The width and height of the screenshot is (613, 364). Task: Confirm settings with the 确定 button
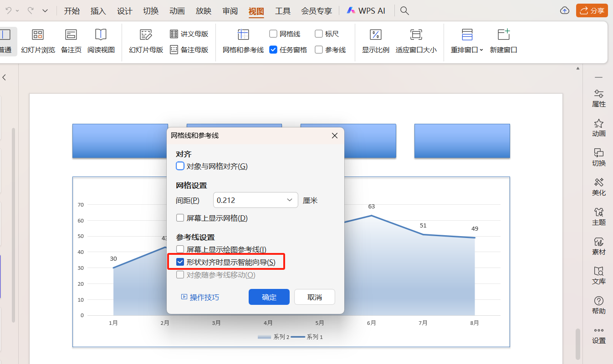269,297
